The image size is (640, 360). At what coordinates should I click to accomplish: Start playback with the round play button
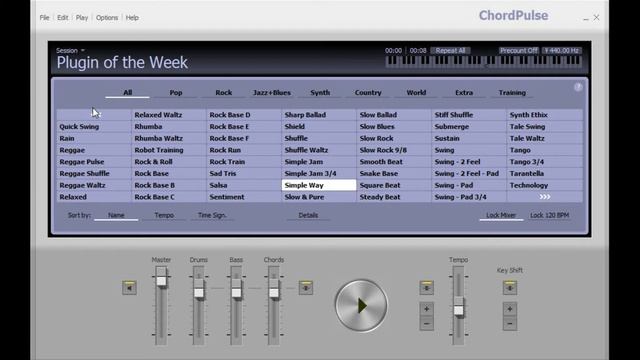(x=361, y=305)
